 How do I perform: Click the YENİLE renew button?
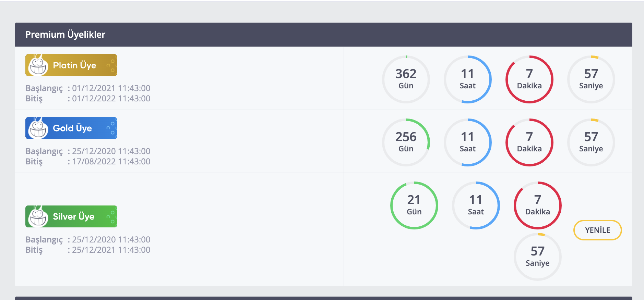pyautogui.click(x=597, y=230)
